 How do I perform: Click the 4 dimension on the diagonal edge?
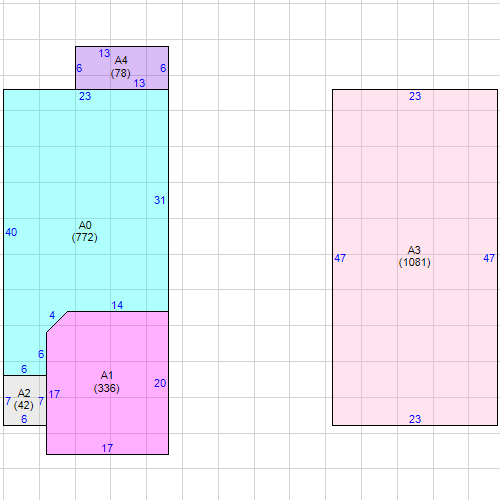pos(52,315)
